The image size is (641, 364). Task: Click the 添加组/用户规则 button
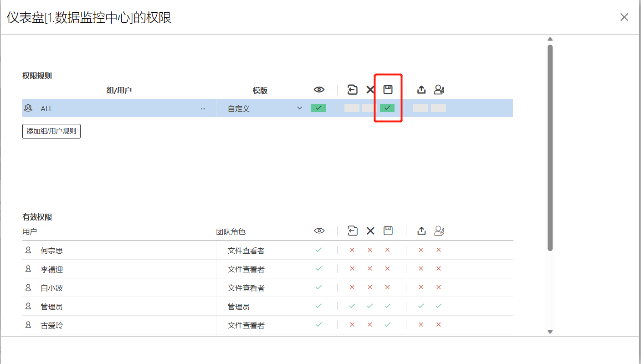coord(51,131)
